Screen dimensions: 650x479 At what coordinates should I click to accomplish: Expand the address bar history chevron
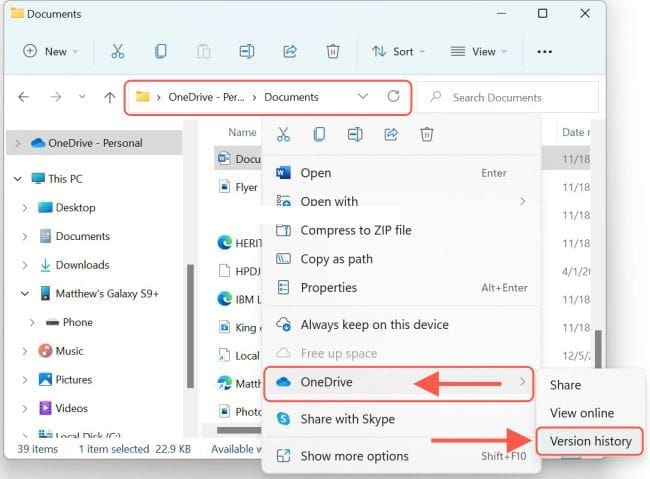pos(362,97)
